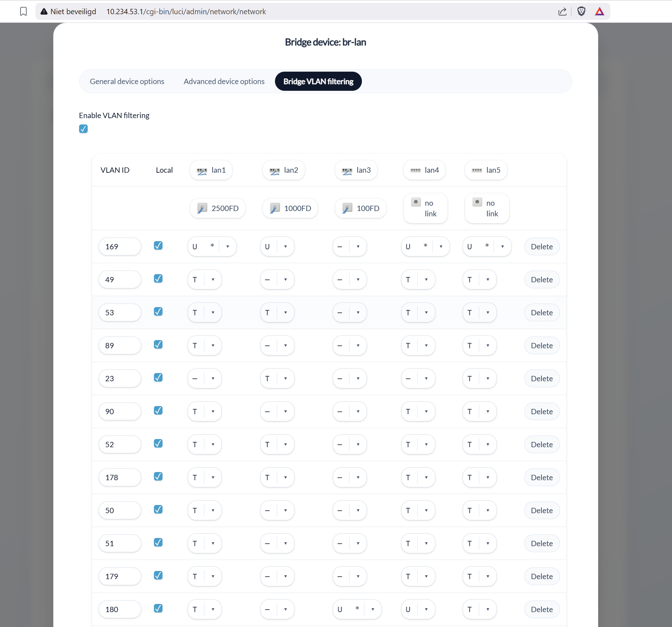Open Advanced device options tab
This screenshot has width=672, height=627.
coord(224,82)
